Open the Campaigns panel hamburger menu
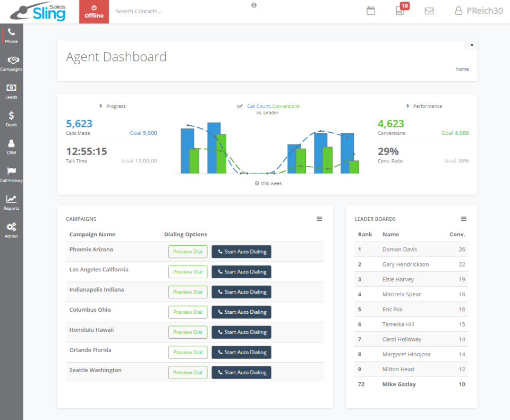This screenshot has width=510, height=420. pyautogui.click(x=319, y=218)
